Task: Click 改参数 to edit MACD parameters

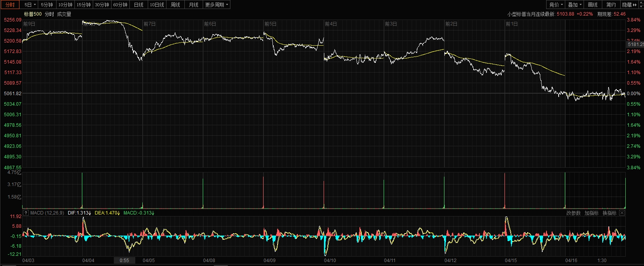Action: pos(573,213)
